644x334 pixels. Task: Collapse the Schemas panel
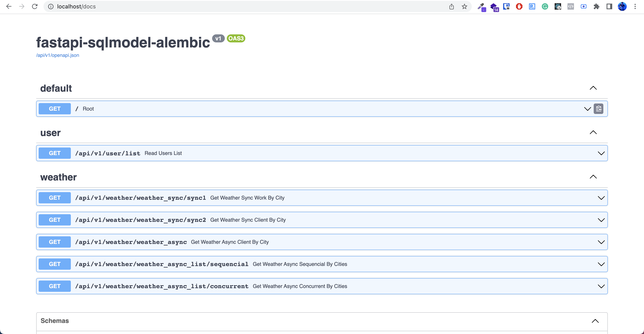(x=595, y=321)
